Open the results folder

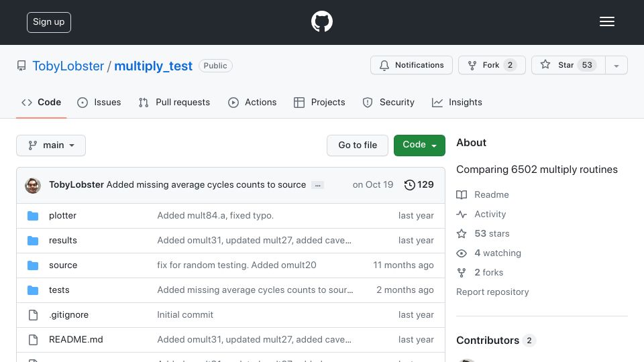[x=63, y=240]
